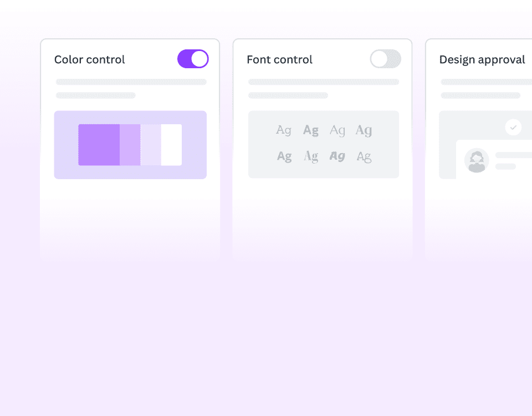Turn off the Color control toggle
Image resolution: width=532 pixels, height=416 pixels.
(193, 59)
